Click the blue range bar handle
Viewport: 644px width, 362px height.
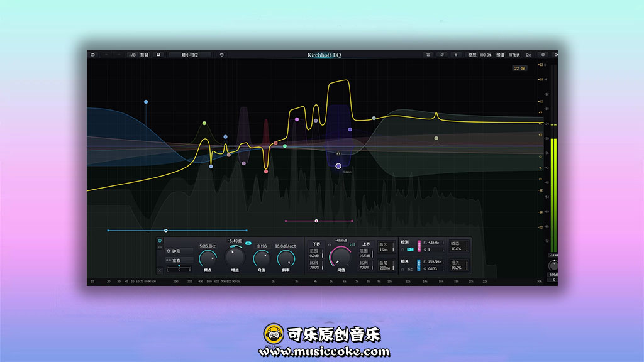[x=166, y=231]
